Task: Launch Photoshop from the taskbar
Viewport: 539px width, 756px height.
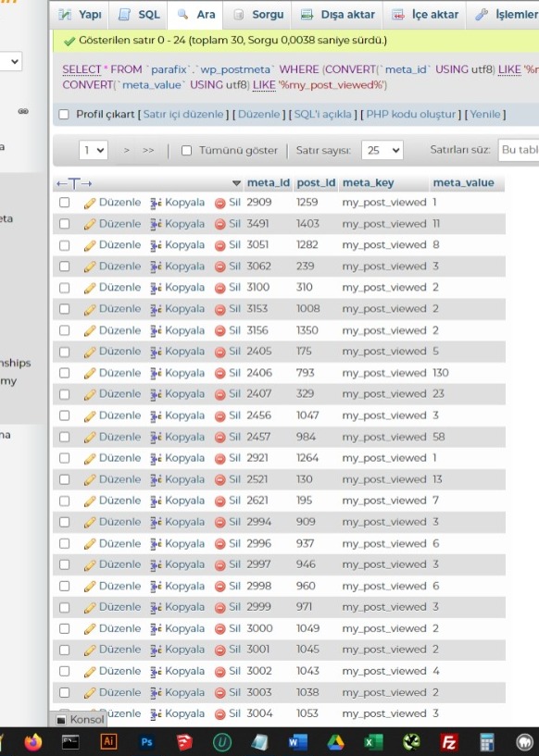Action: pyautogui.click(x=146, y=741)
